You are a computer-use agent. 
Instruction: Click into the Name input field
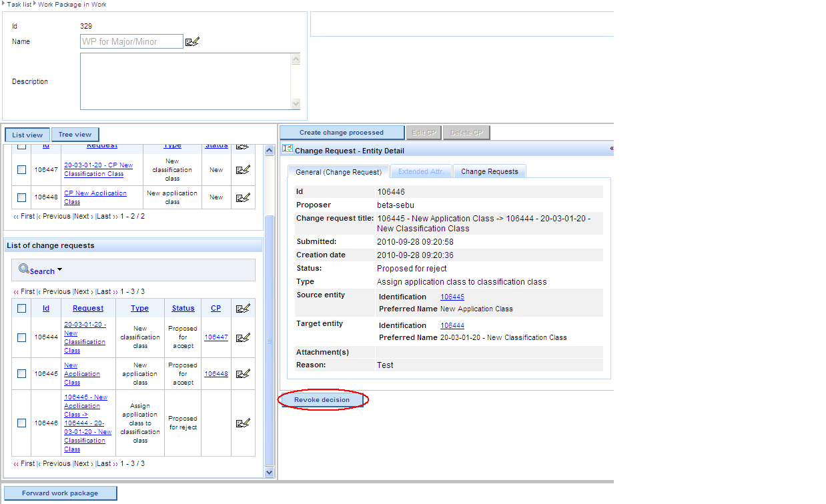coord(131,42)
